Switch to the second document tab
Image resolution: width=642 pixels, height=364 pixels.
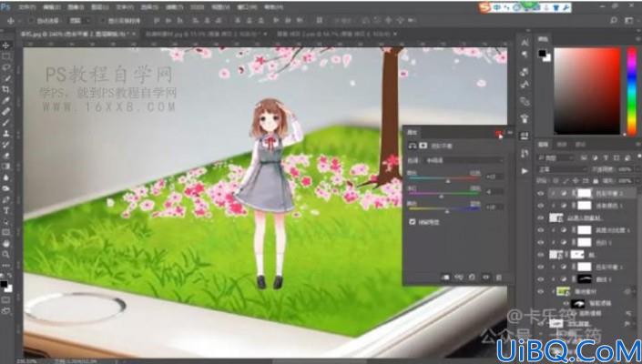pos(204,34)
